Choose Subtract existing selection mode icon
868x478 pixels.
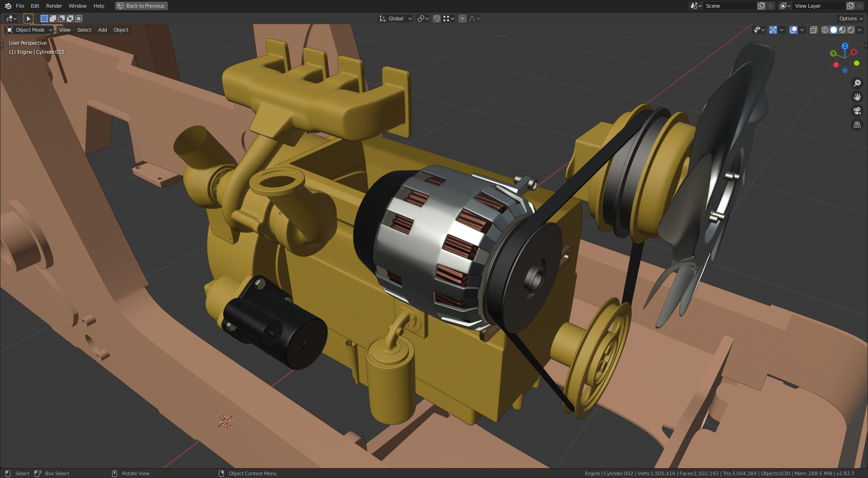(x=61, y=19)
